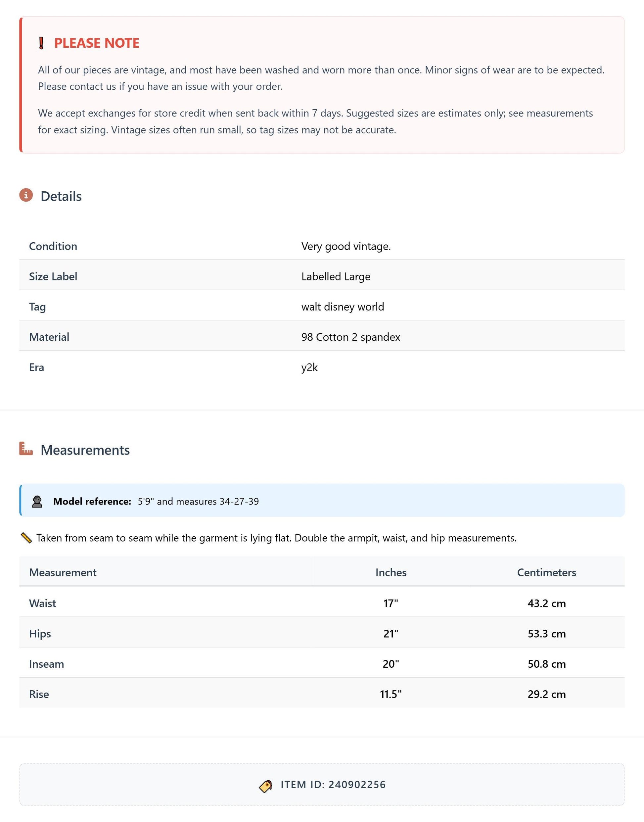Click the red exclamation mark icon
Screen dimensions: 644x822
tap(41, 43)
